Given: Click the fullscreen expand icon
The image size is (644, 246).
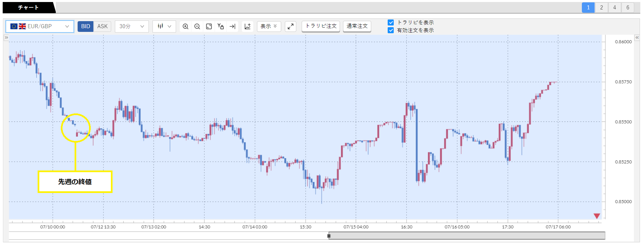Looking at the screenshot, I should coord(291,26).
